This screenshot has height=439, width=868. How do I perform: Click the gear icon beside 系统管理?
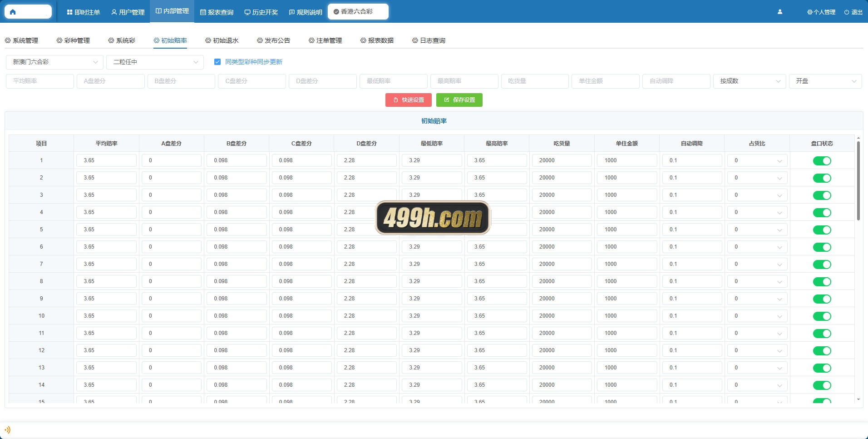[x=8, y=40]
